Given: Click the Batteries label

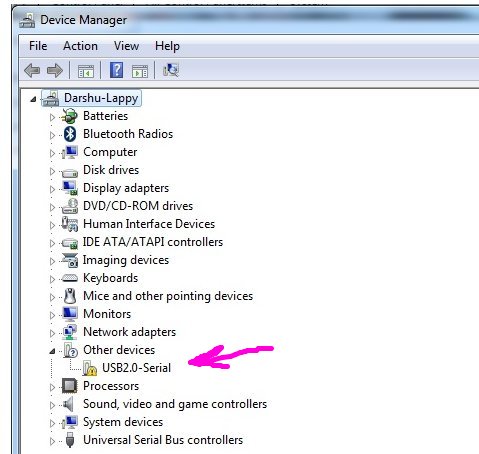Looking at the screenshot, I should (105, 116).
